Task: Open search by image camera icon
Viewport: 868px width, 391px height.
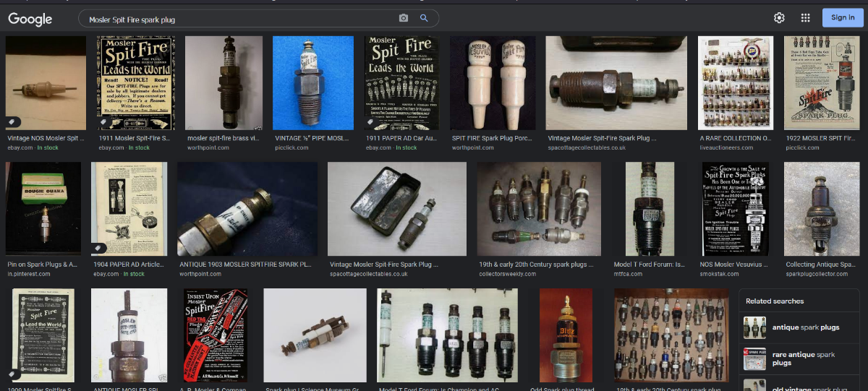Action: tap(404, 18)
